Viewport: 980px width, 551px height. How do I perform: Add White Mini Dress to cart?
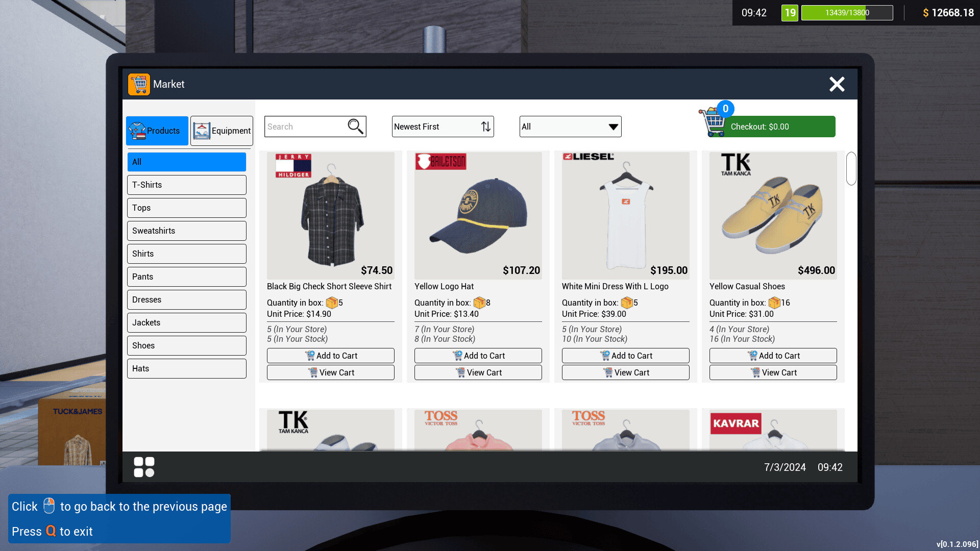pyautogui.click(x=625, y=355)
